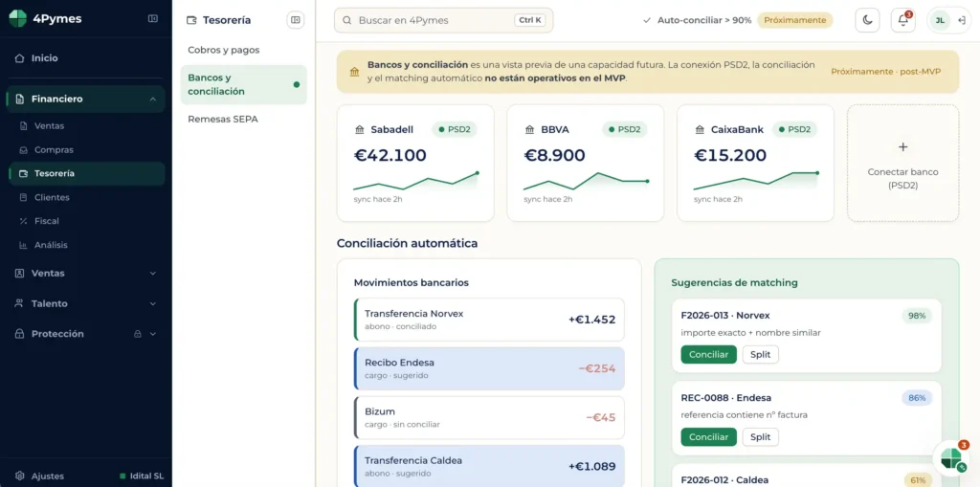Collapse the main sidebar panel icon
This screenshot has height=487, width=980.
coord(153,19)
